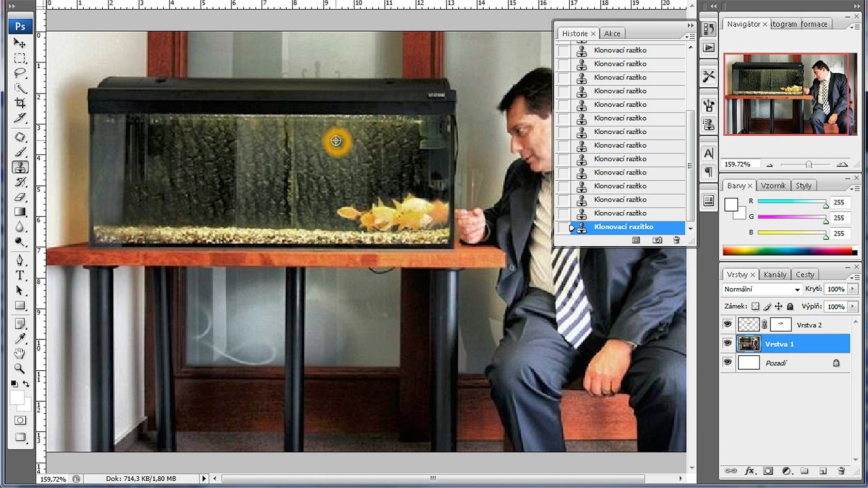Choose the Eraser tool
Viewport: 868px width, 488px height.
(20, 197)
